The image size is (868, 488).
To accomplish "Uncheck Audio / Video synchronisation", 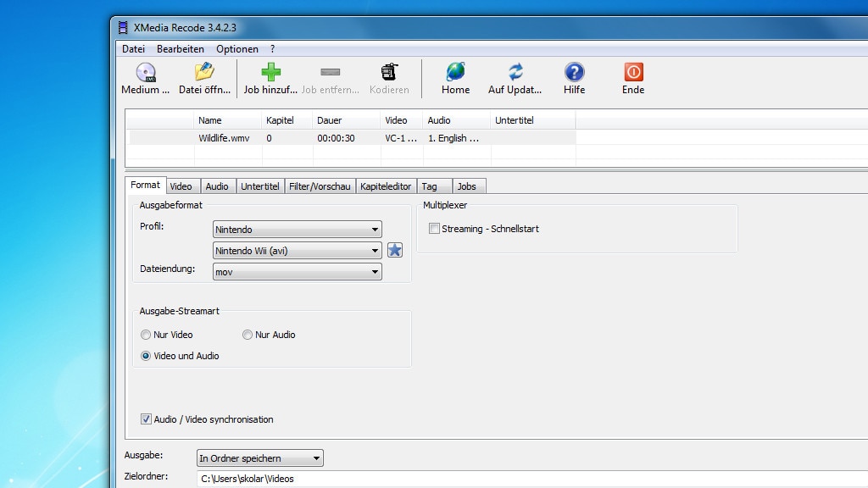I will tap(146, 419).
